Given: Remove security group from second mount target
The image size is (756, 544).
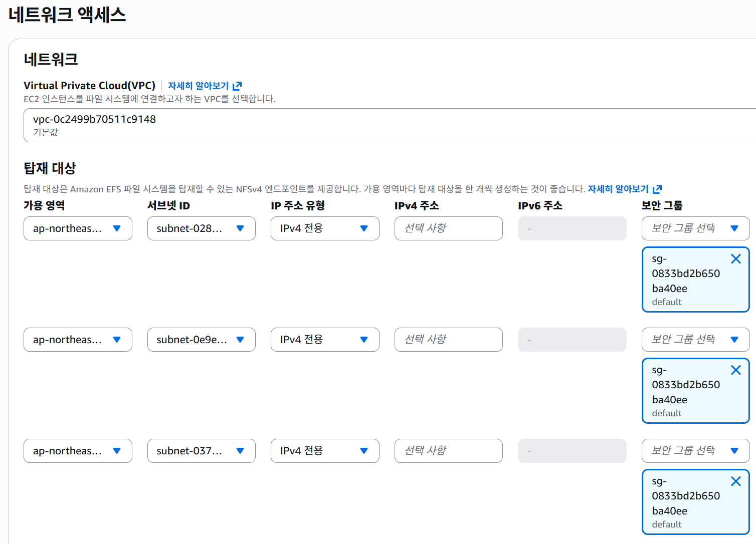Looking at the screenshot, I should click(x=735, y=370).
